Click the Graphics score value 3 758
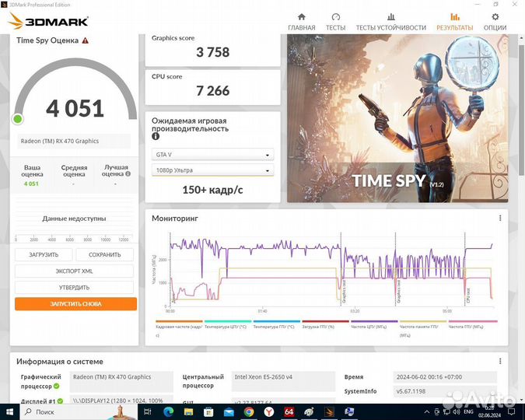Image resolution: width=525 pixels, height=420 pixels. tap(212, 52)
